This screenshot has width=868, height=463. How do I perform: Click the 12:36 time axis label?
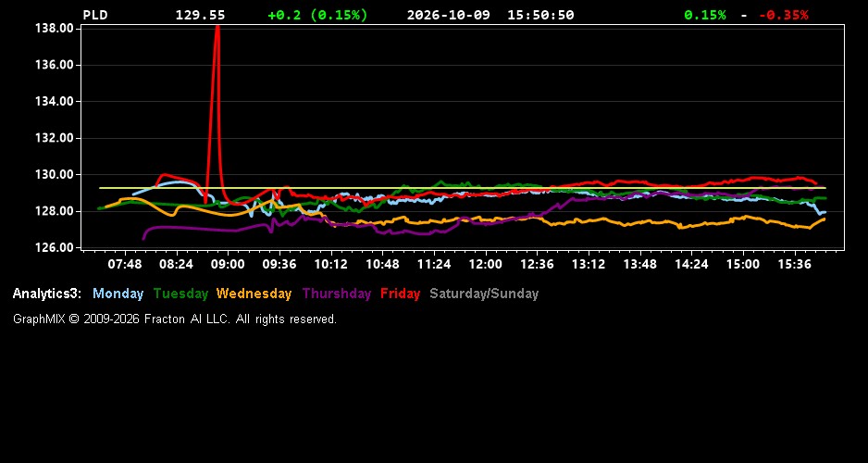coord(537,265)
